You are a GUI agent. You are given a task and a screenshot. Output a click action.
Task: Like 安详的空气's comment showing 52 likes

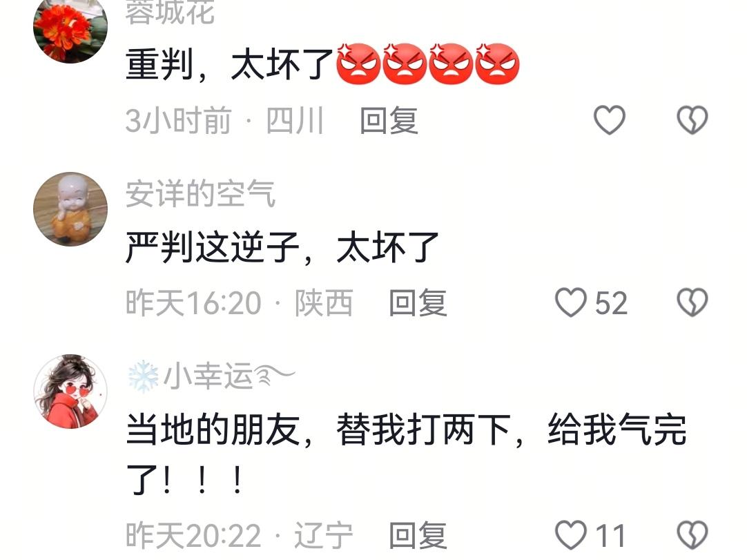point(571,302)
